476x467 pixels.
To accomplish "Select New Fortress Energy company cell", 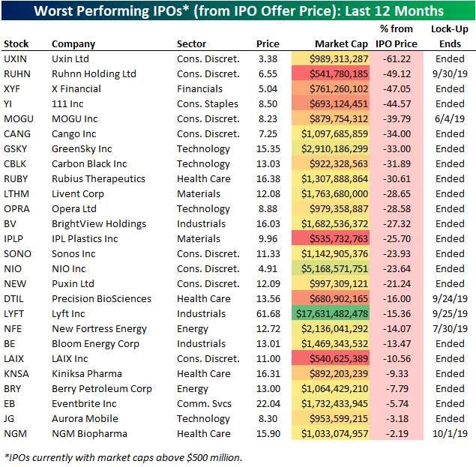I will pos(99,329).
